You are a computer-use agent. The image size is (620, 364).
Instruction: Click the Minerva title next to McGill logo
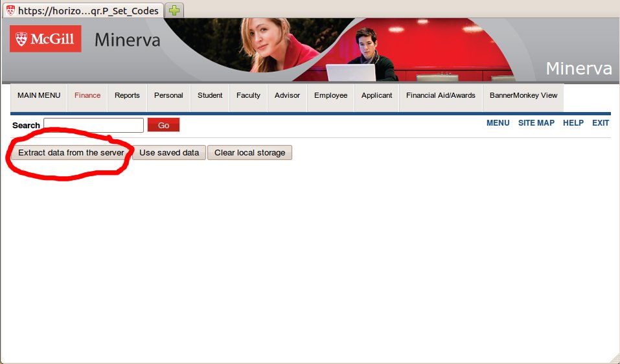(x=128, y=40)
